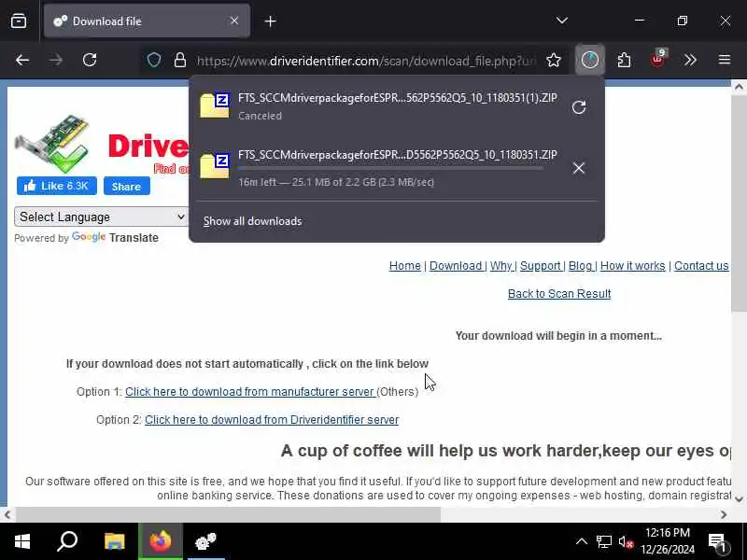This screenshot has width=747, height=560.
Task: Open taskbar search magnifier
Action: (x=67, y=541)
